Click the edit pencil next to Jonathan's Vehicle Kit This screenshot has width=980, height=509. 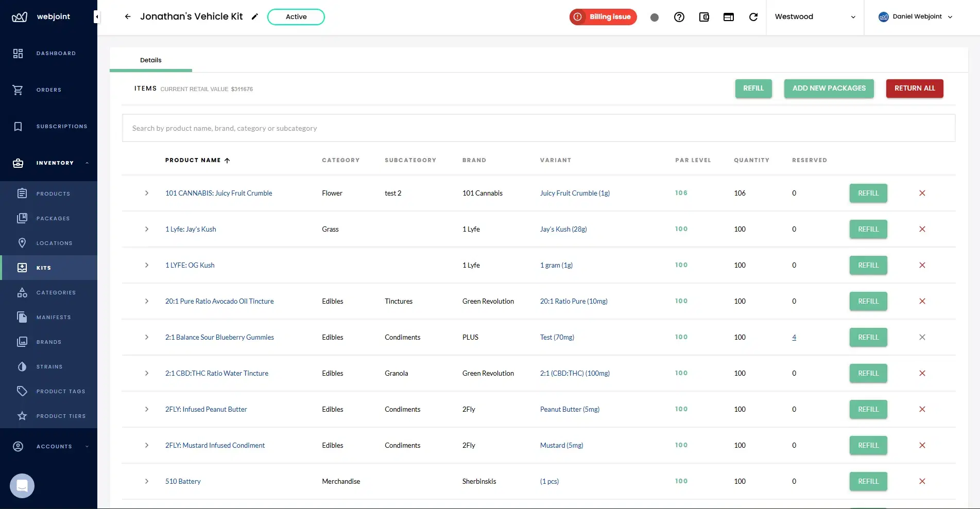(255, 16)
